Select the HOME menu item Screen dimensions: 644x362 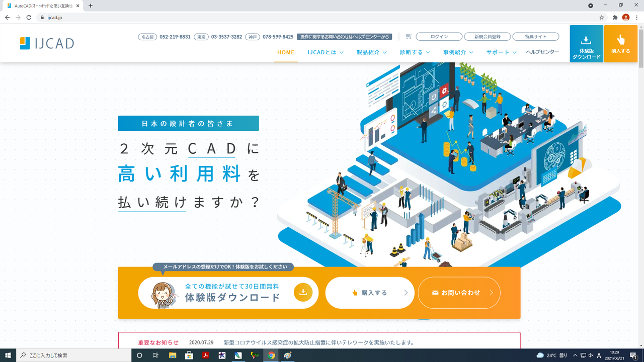click(x=286, y=52)
